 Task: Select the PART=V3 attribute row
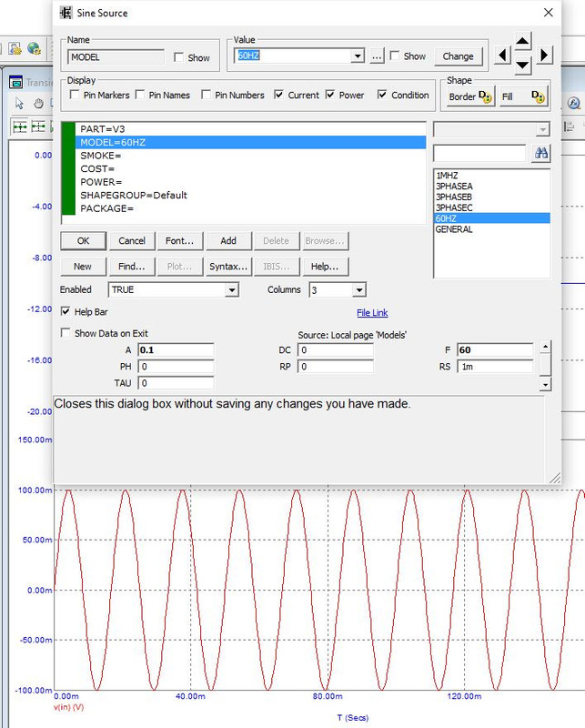pyautogui.click(x=251, y=129)
